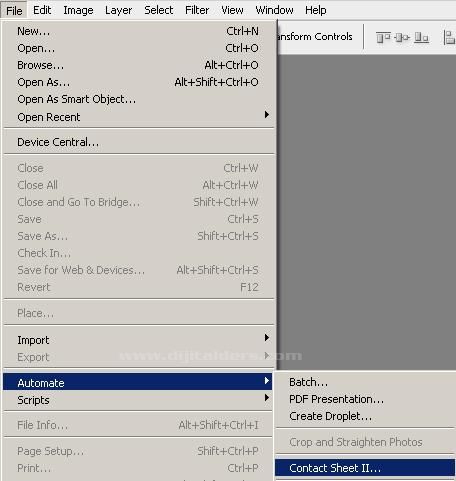Click the Align vertical centers icon

(402, 37)
